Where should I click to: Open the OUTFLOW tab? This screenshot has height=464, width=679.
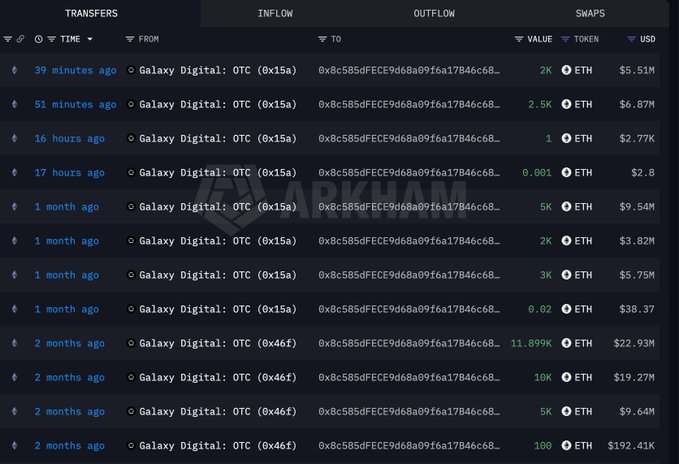(434, 13)
